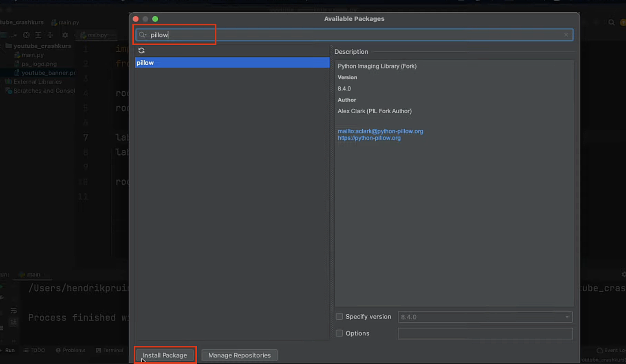
Task: Click the Select Opened File crosshair icon
Action: pyautogui.click(x=26, y=35)
